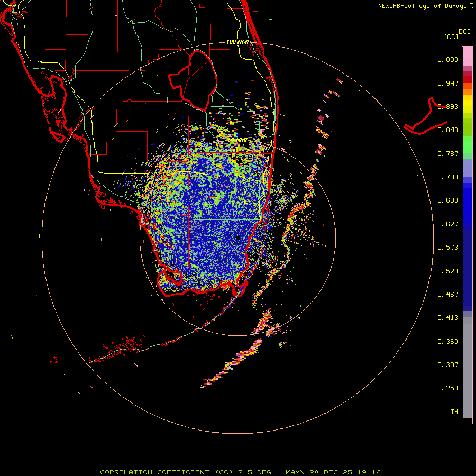The height and width of the screenshot is (476, 476).
Task: Select the 0.413 scale value
Action: (x=448, y=318)
